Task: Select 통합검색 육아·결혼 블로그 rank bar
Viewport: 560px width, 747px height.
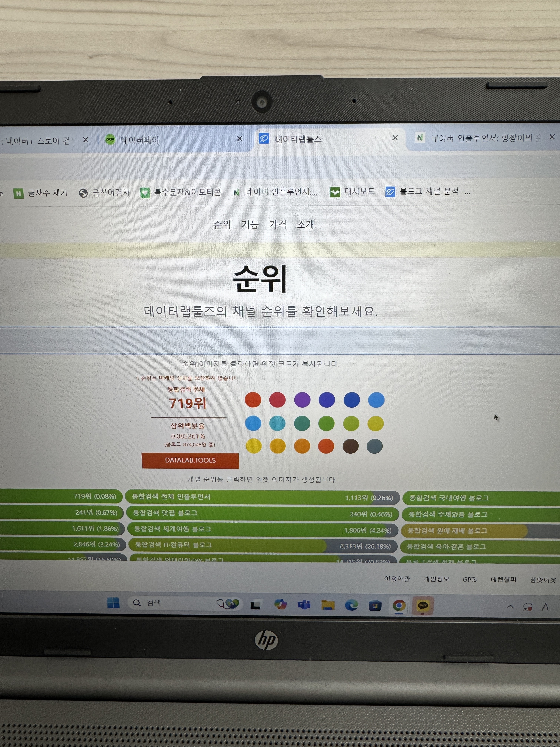Action: pos(480,547)
